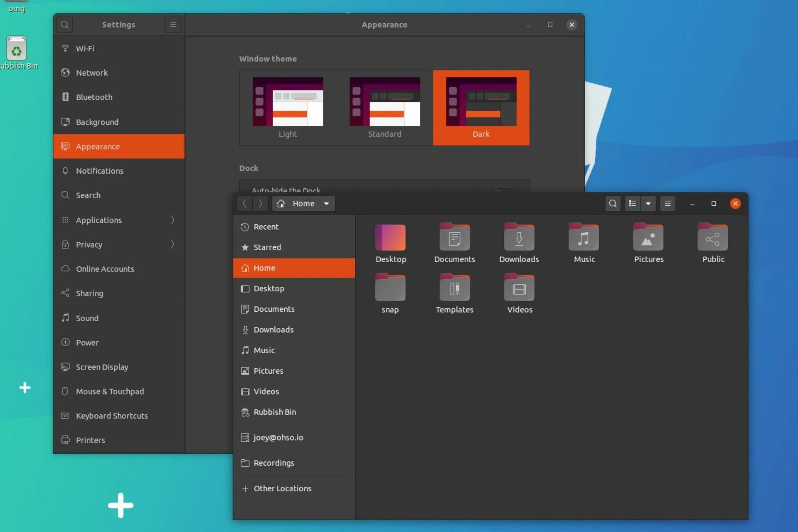The image size is (798, 532).
Task: Open the view options dropdown arrow
Action: [648, 203]
